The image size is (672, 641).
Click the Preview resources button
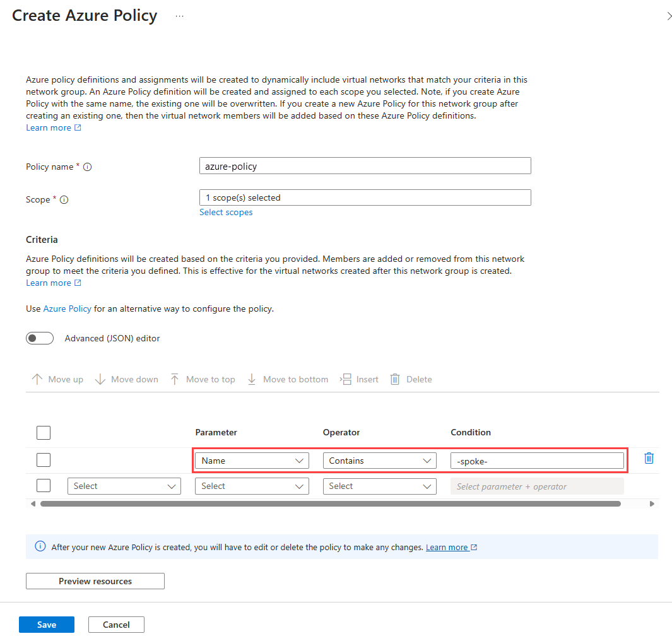point(95,581)
